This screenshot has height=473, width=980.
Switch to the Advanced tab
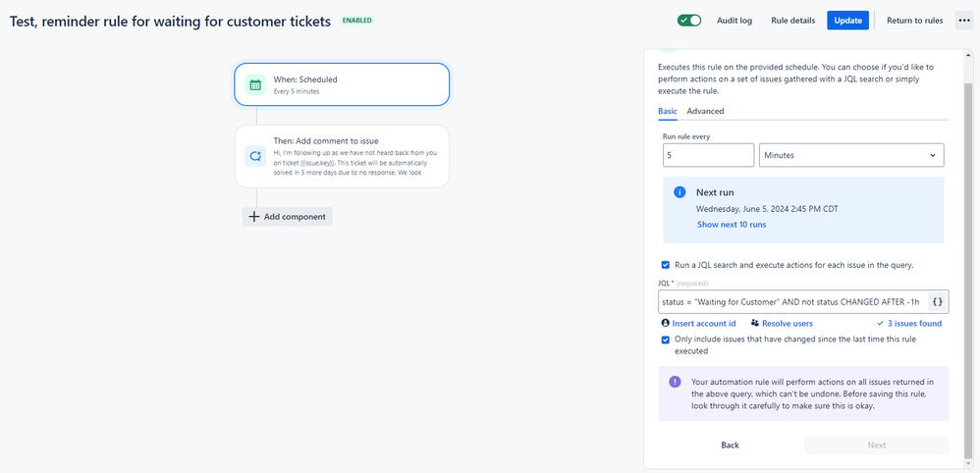coord(705,111)
